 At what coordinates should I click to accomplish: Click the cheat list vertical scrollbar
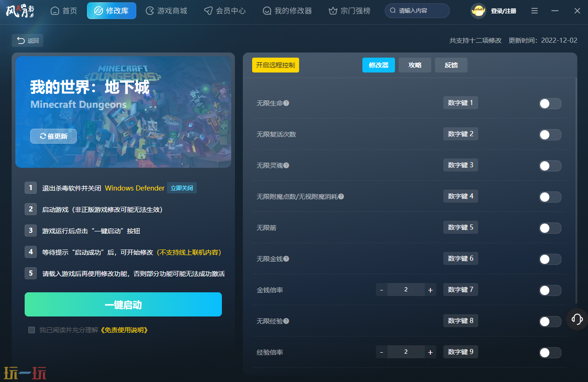click(x=576, y=191)
